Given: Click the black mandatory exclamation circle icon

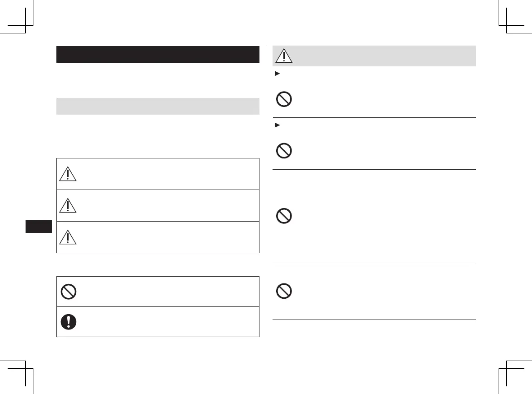Looking at the screenshot, I should (68, 322).
